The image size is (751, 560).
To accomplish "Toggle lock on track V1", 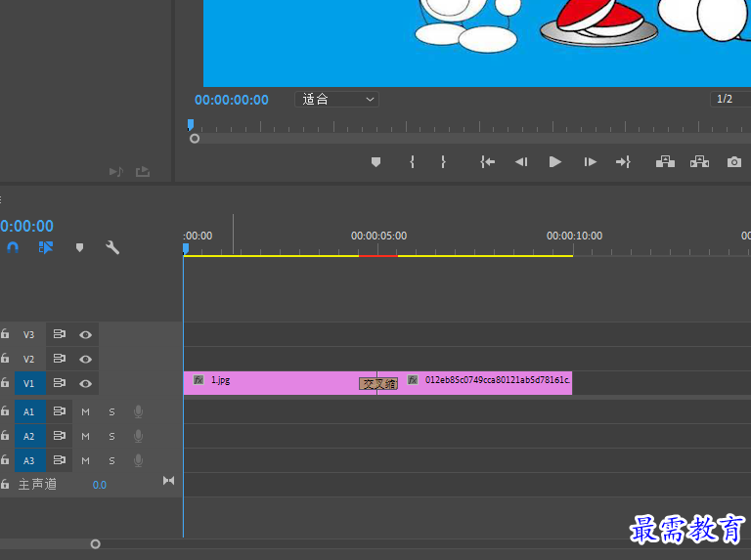I will click(5, 382).
